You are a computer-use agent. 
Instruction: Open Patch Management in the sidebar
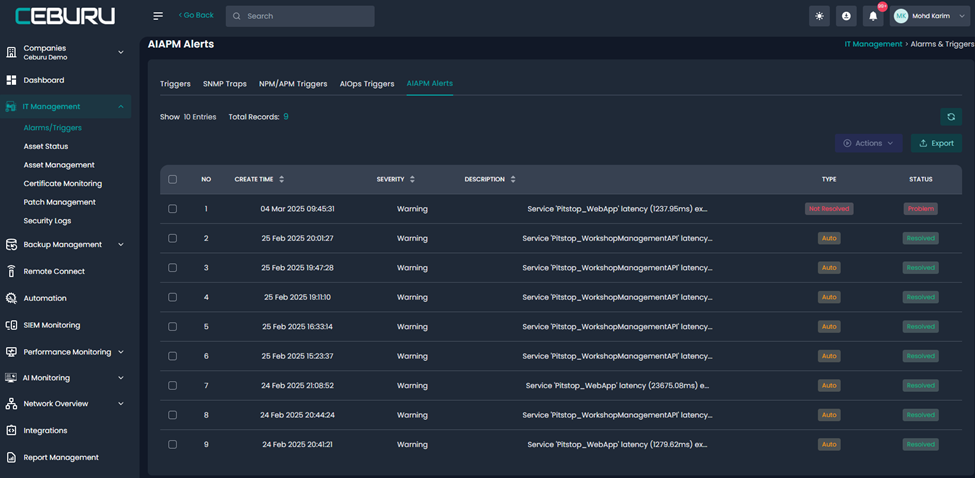click(60, 203)
